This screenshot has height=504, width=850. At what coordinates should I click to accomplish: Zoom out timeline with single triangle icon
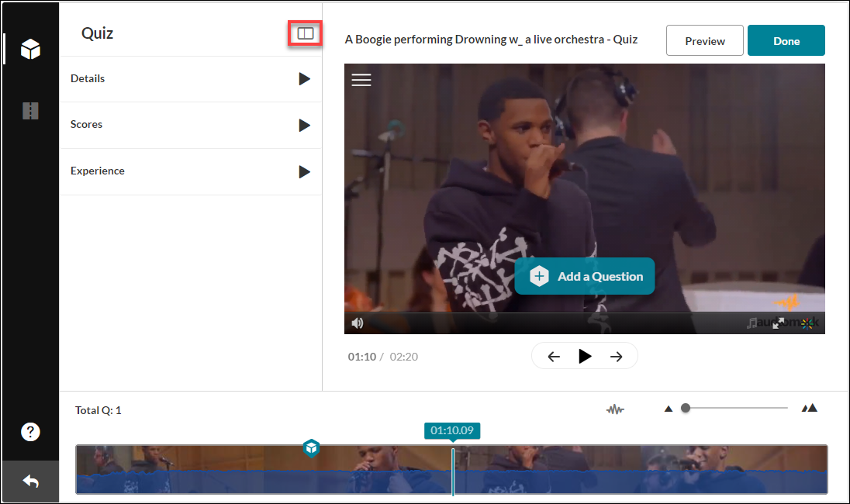click(669, 409)
